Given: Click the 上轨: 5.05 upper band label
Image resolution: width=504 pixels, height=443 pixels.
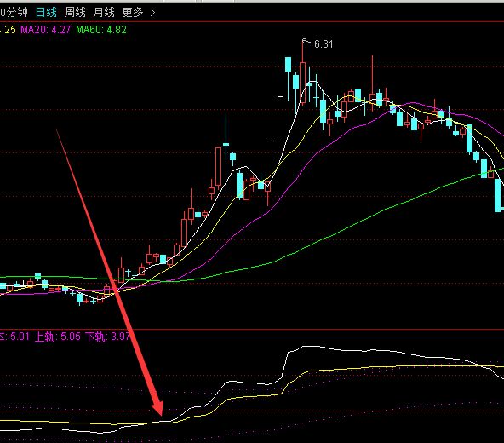Looking at the screenshot, I should 58,337.
